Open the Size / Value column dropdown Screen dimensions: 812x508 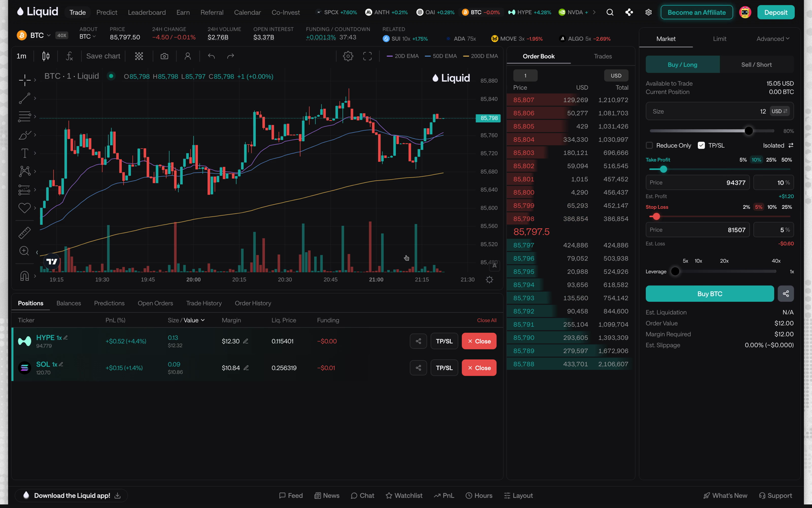tap(186, 320)
